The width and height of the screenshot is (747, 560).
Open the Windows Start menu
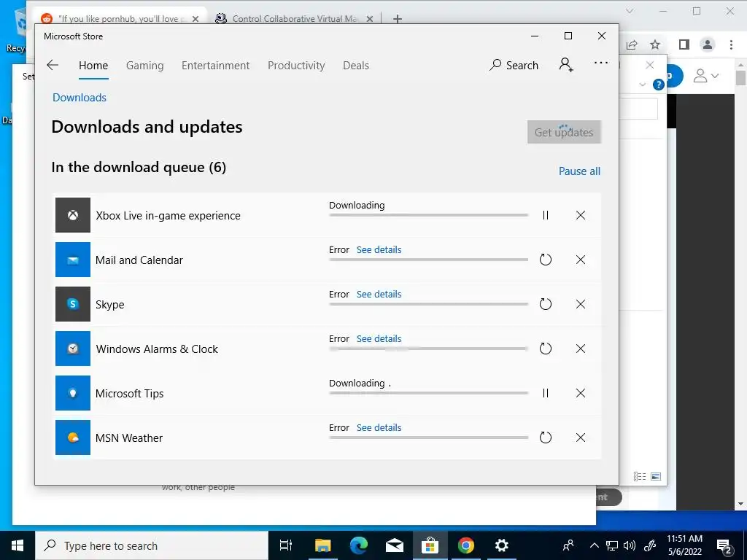pyautogui.click(x=18, y=545)
